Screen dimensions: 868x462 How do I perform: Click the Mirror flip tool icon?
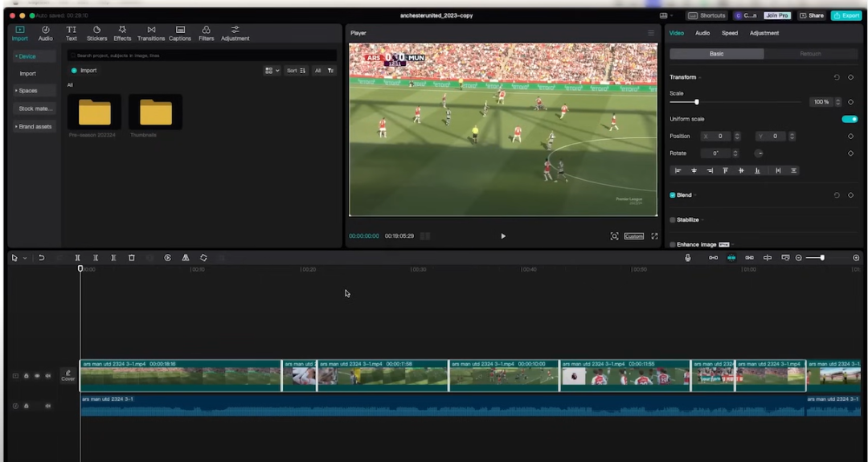(186, 258)
